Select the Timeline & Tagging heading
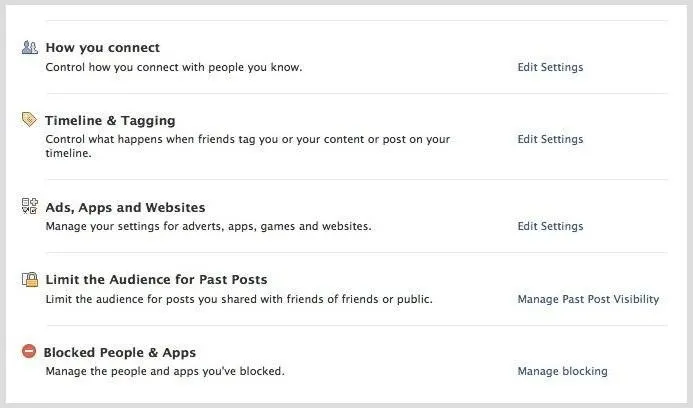 (x=110, y=121)
